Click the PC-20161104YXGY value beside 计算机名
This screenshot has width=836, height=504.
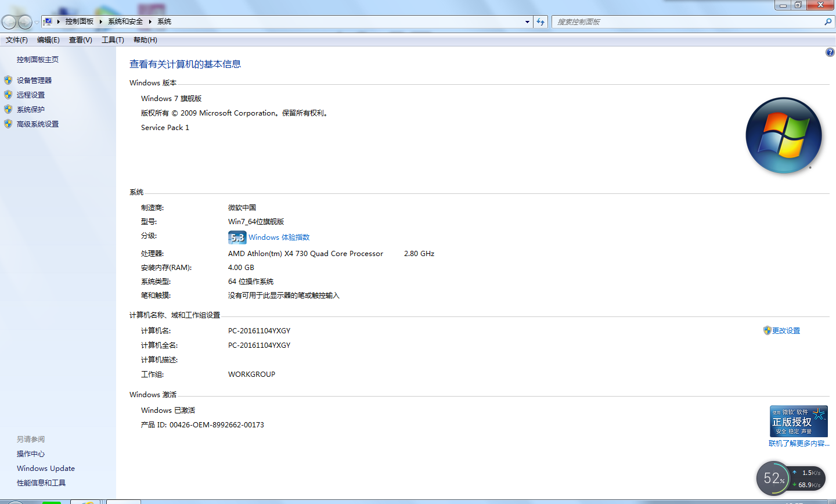[259, 331]
